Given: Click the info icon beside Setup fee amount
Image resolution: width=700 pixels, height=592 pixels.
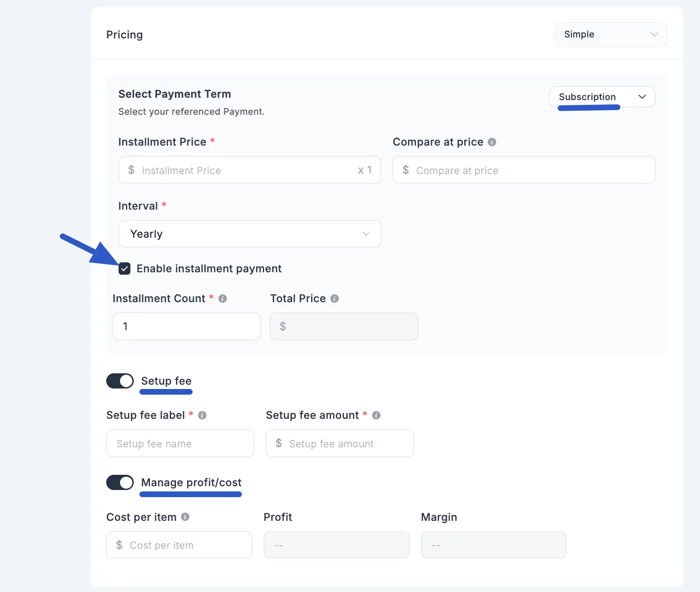Looking at the screenshot, I should tap(376, 415).
